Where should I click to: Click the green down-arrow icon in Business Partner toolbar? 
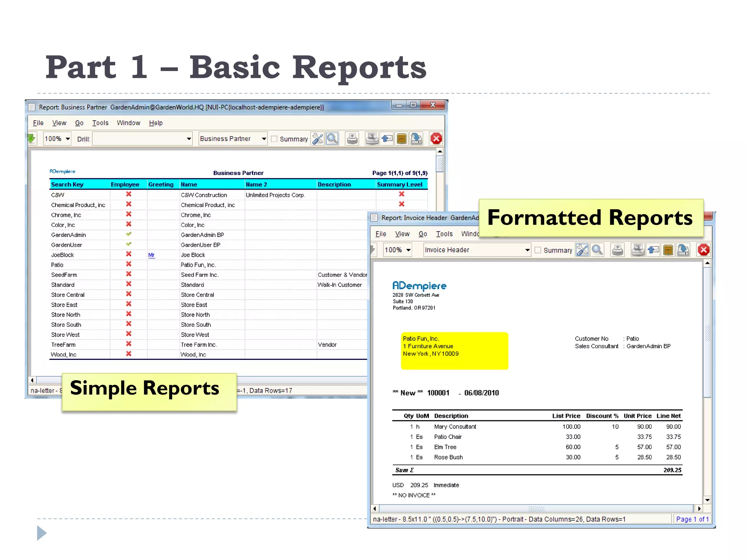point(31,139)
